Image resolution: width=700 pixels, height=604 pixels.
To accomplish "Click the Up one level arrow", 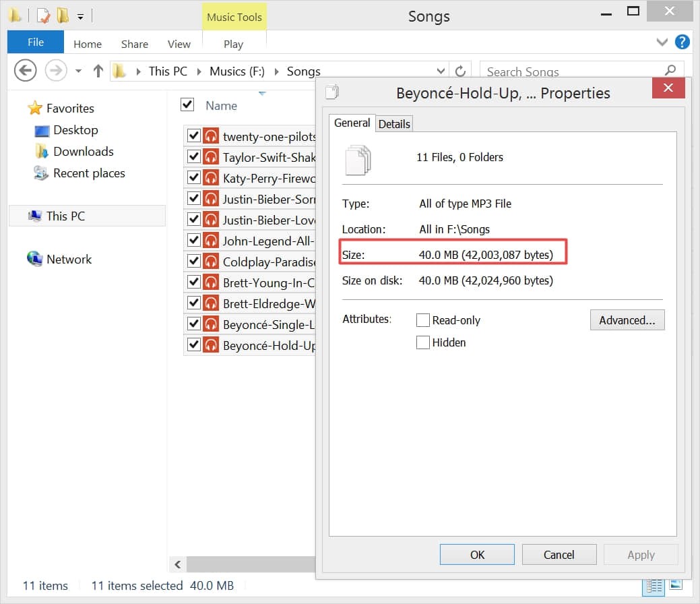I will (98, 71).
